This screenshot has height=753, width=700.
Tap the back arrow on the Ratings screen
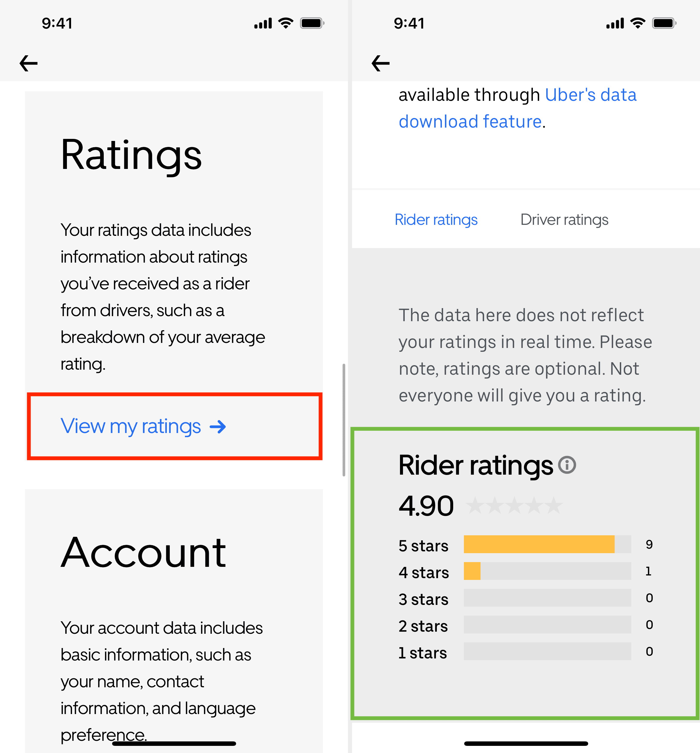pos(29,63)
